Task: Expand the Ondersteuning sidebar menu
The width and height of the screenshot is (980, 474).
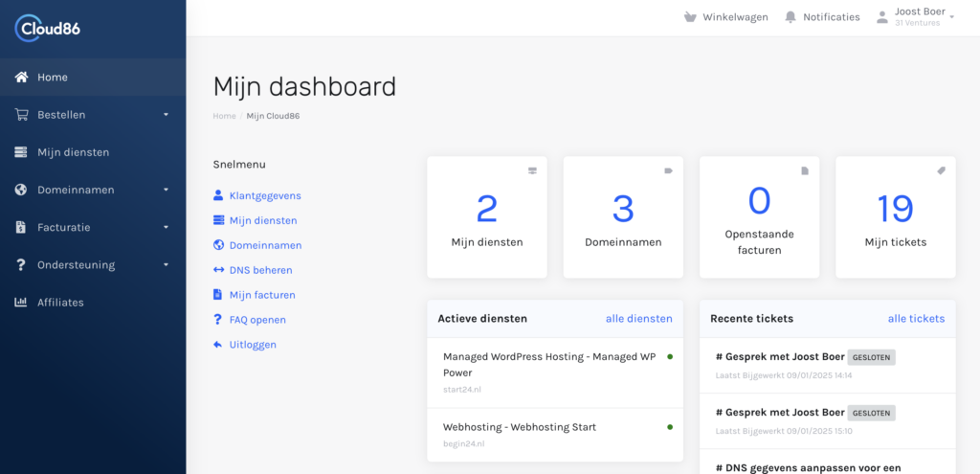Action: (92, 264)
